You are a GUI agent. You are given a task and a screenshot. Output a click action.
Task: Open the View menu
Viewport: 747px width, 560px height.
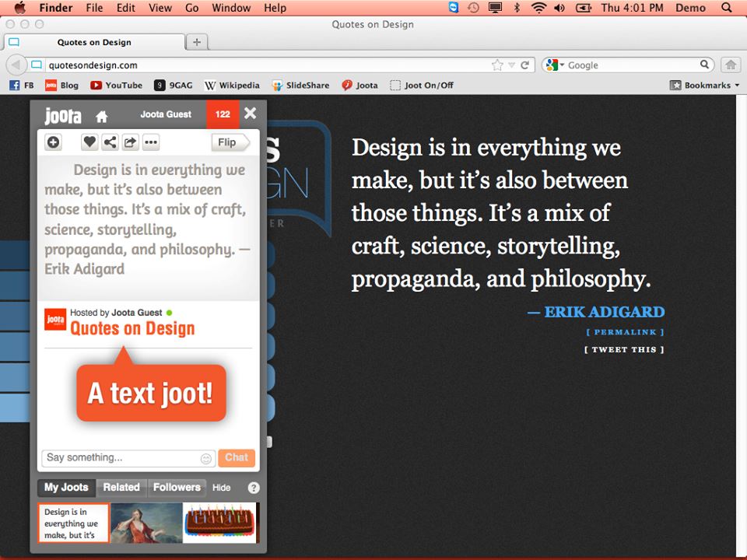[x=160, y=8]
